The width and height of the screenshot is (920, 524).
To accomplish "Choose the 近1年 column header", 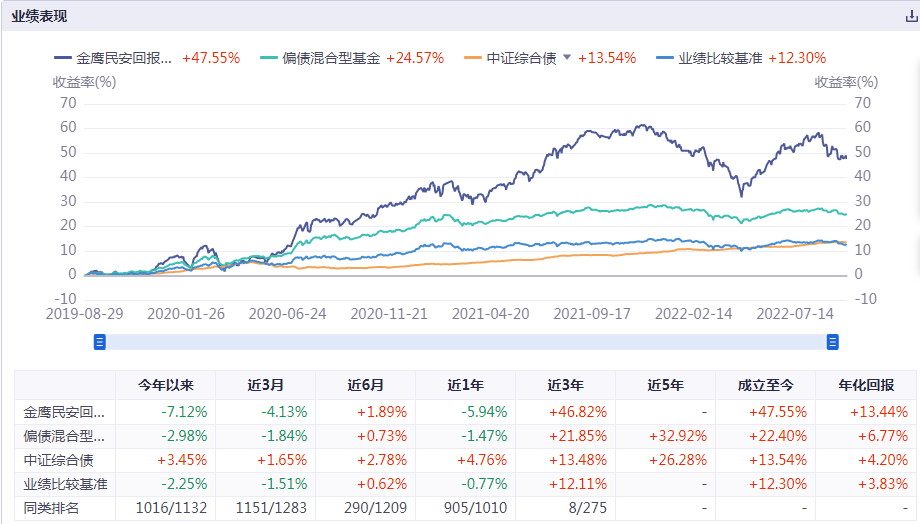I will coord(465,385).
